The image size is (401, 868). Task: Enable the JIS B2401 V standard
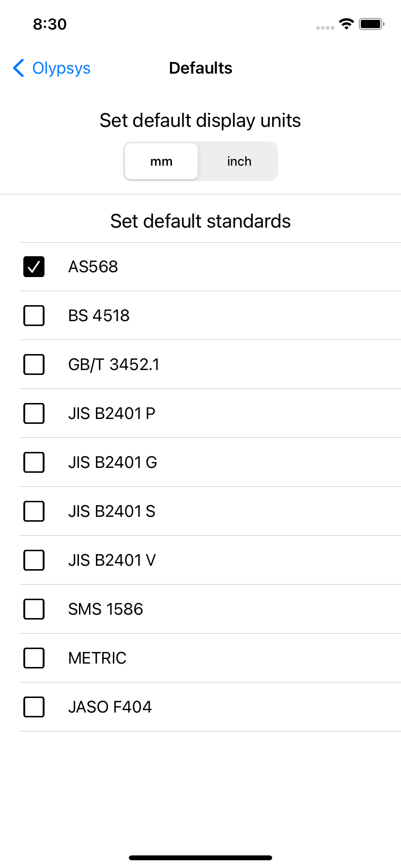click(x=33, y=560)
